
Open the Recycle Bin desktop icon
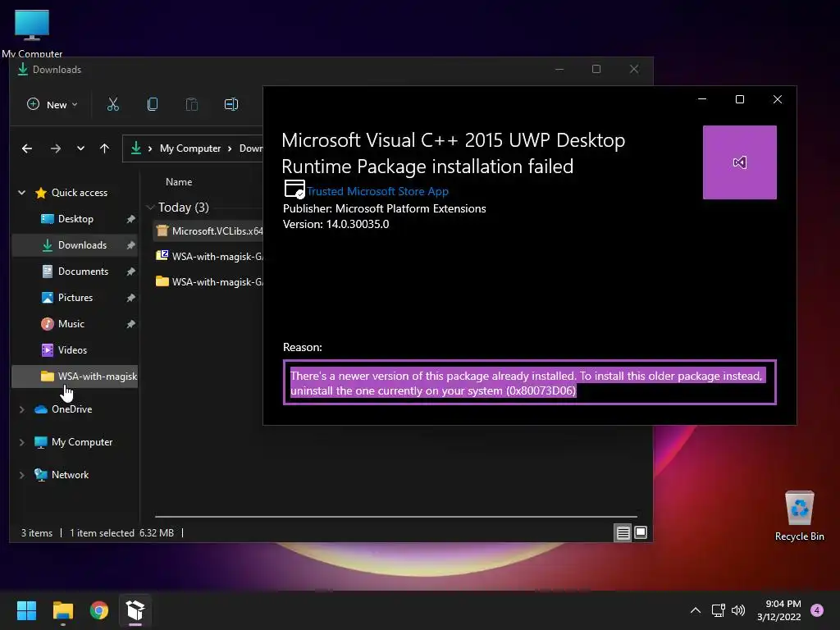(x=799, y=516)
